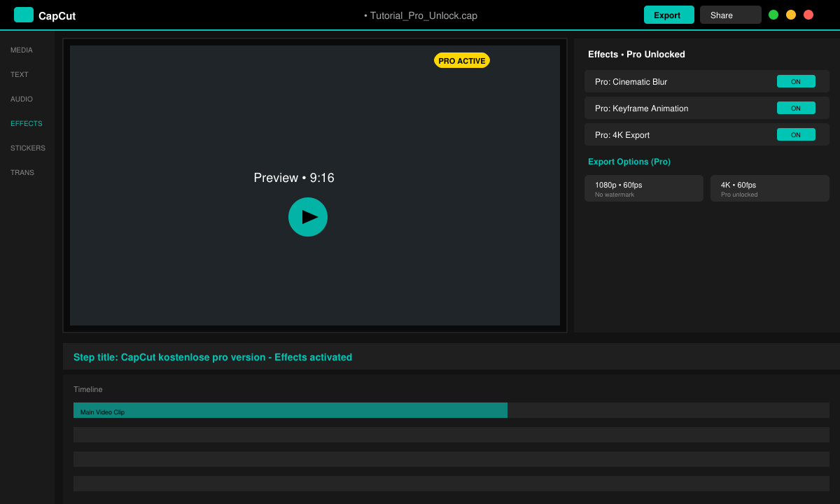
Task: Open the Trans sidebar tab
Action: (22, 173)
